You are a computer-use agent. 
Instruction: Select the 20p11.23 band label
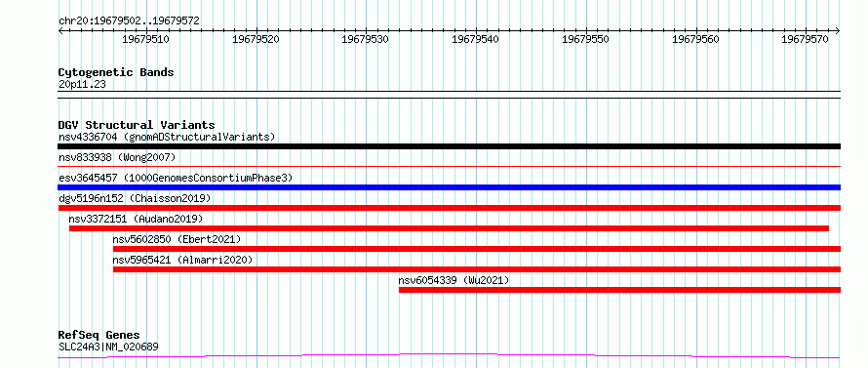(x=82, y=84)
